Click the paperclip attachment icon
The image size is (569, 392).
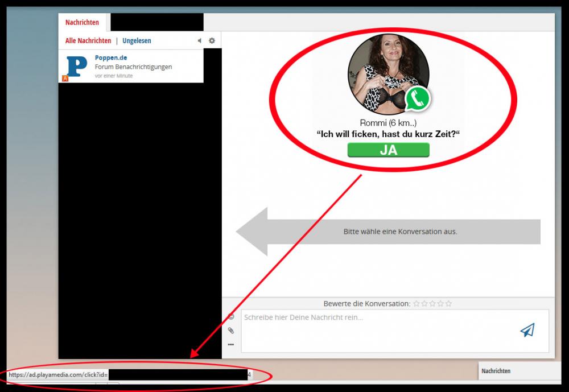coord(231,331)
